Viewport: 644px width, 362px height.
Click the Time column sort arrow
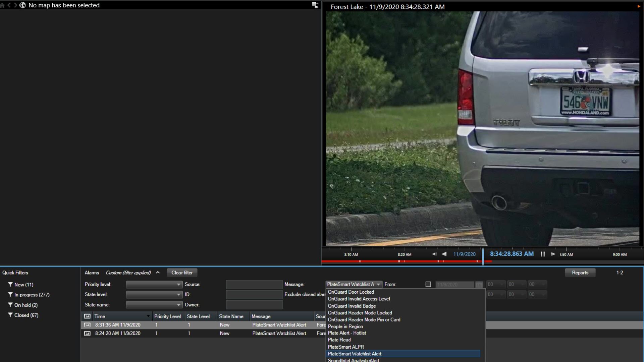pos(148,316)
